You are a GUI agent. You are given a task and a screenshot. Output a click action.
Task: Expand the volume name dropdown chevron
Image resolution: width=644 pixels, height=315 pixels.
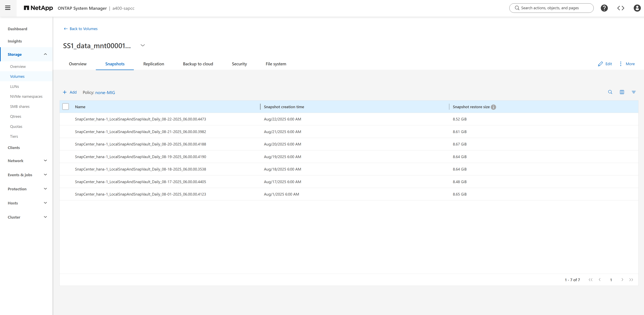[142, 46]
